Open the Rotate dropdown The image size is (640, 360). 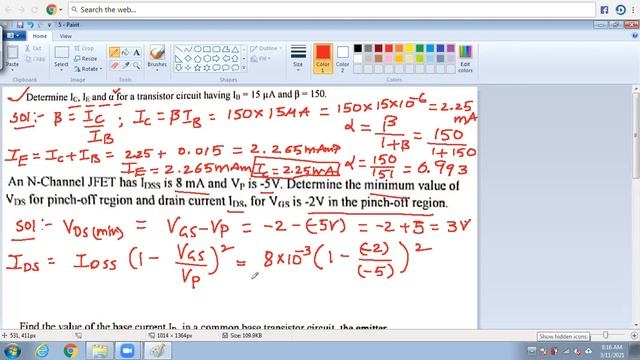point(88,69)
